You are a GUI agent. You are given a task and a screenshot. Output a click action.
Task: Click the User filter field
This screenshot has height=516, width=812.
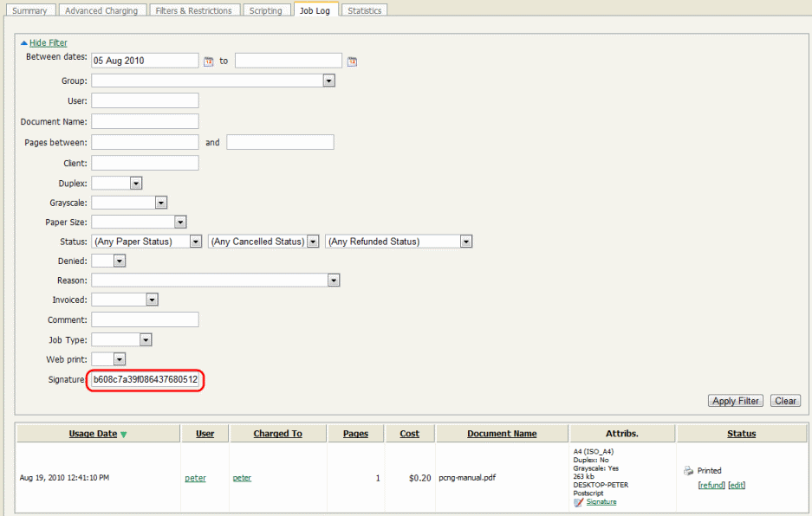145,100
